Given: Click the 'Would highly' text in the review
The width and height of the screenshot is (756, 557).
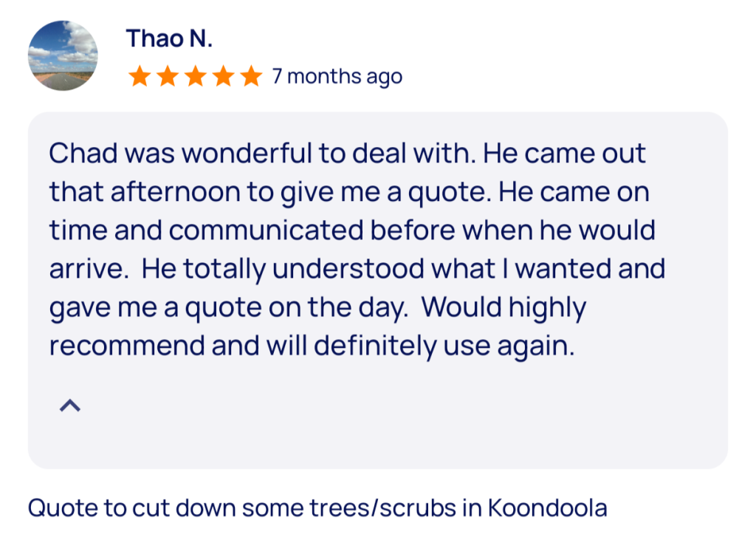Looking at the screenshot, I should (x=506, y=307).
